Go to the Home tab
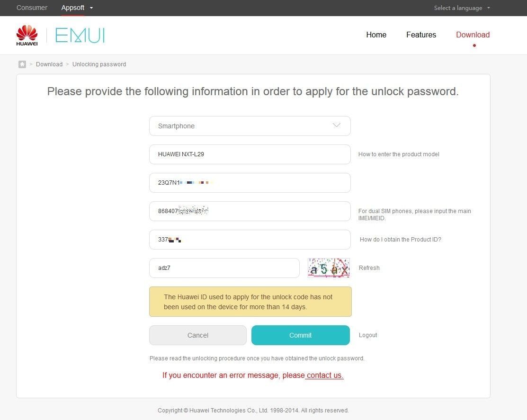 [376, 35]
